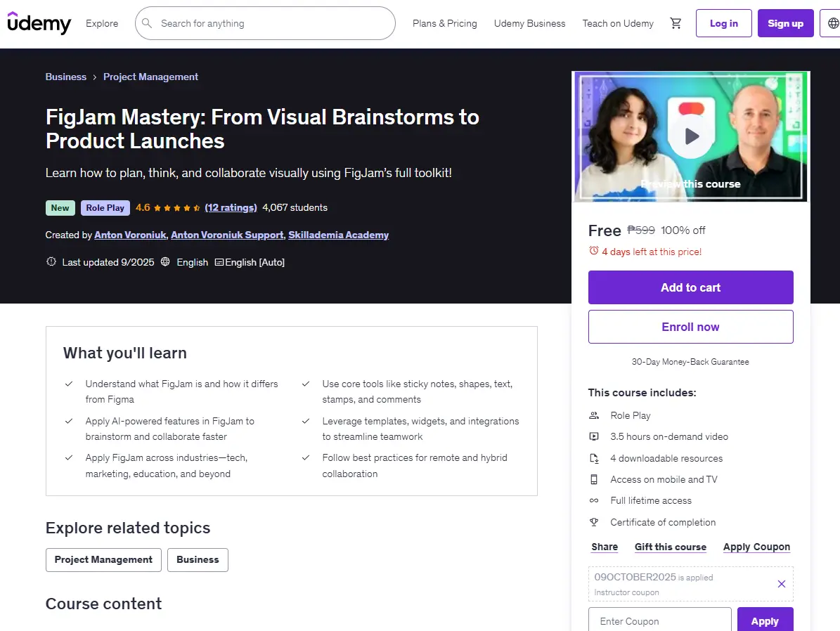
Task: Open Anton Voroniuk instructor profile
Action: [x=130, y=235]
